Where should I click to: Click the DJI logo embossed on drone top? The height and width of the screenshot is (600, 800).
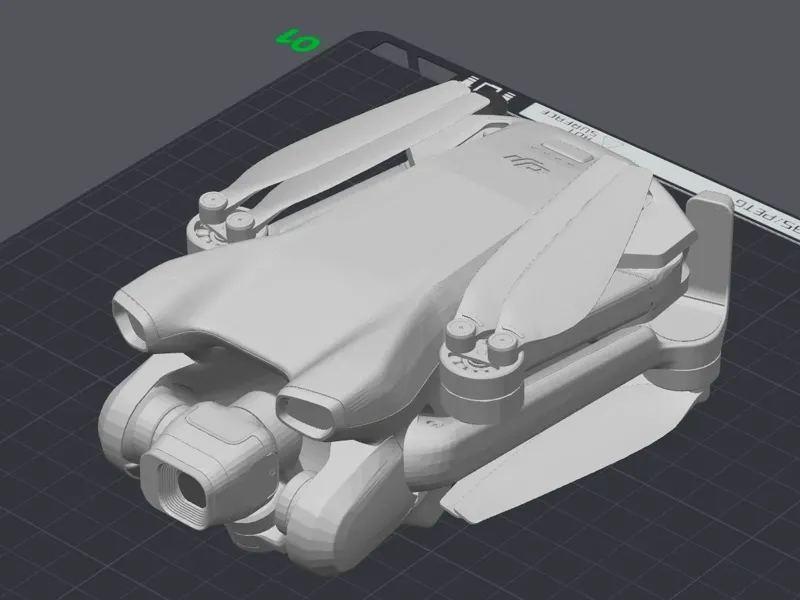click(x=526, y=162)
